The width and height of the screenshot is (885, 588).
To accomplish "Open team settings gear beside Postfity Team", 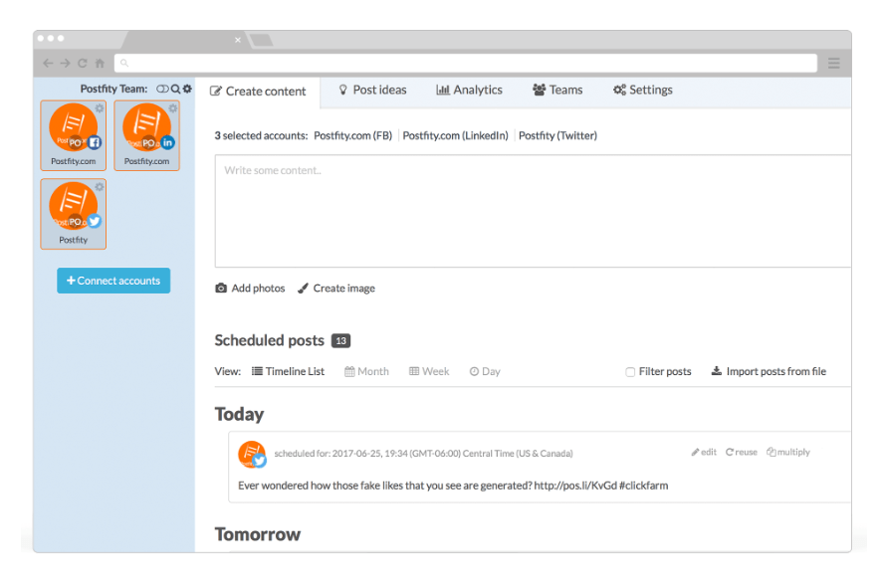I will coord(187,90).
